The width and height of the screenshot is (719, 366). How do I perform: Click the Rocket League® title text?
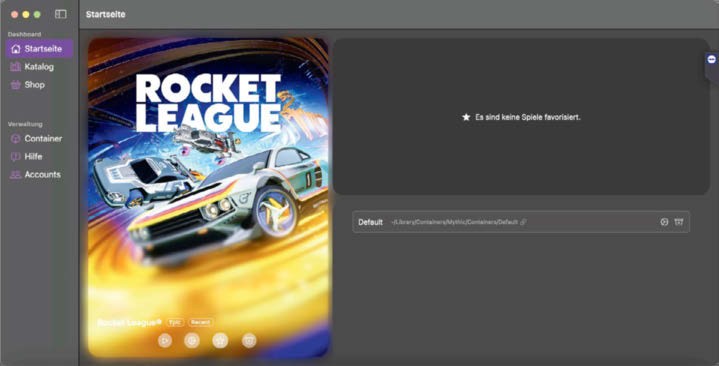(x=130, y=322)
